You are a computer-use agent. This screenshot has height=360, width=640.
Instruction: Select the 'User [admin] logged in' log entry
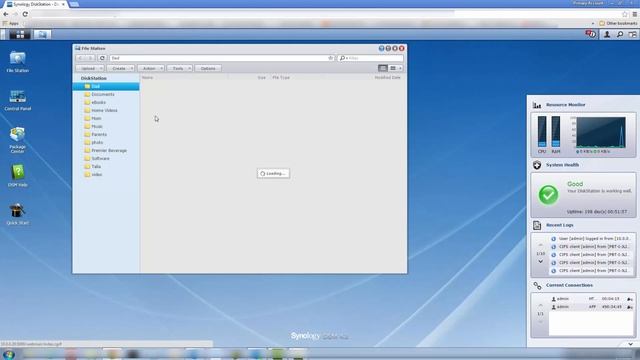[x=591, y=238]
